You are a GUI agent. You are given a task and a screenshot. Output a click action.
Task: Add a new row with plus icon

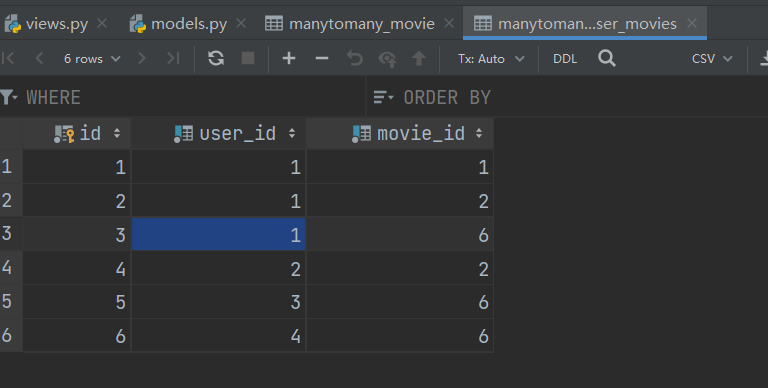click(289, 58)
